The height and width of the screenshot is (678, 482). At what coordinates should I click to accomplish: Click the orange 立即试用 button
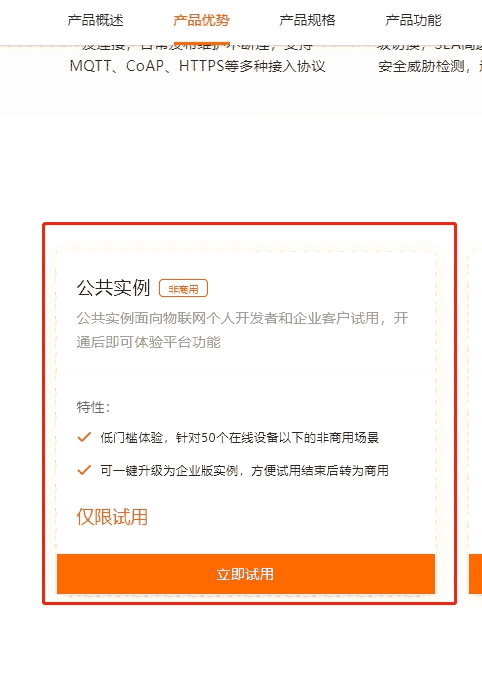(x=246, y=574)
